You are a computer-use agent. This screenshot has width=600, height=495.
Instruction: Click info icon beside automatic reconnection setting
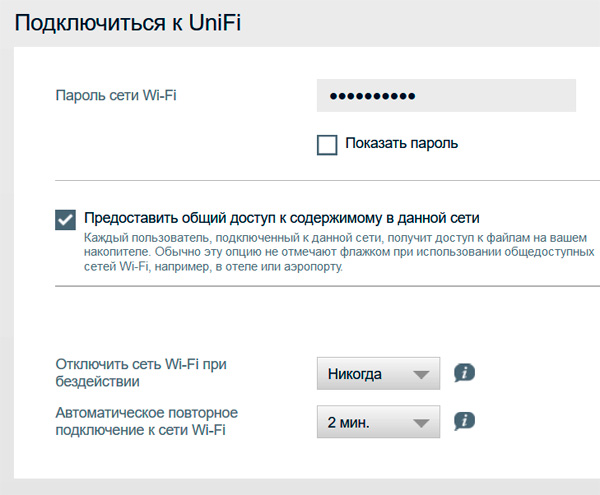click(464, 420)
